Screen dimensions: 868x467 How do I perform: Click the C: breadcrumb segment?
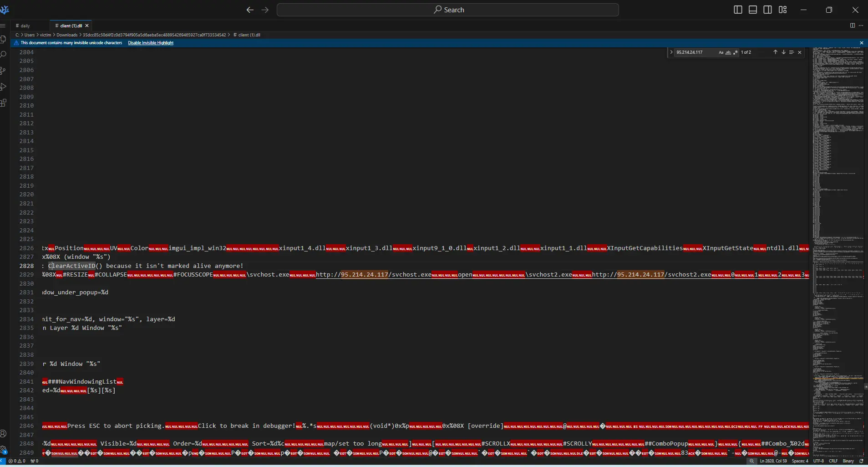[x=17, y=35]
